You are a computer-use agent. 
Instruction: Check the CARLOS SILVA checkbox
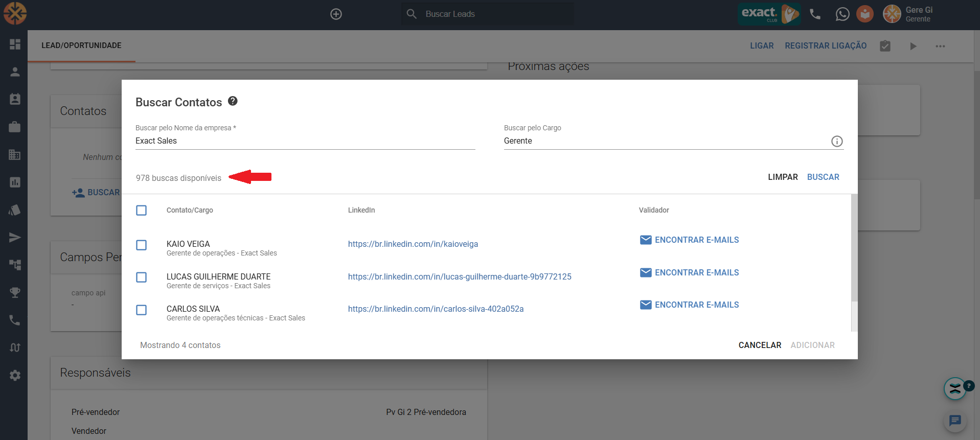point(142,310)
